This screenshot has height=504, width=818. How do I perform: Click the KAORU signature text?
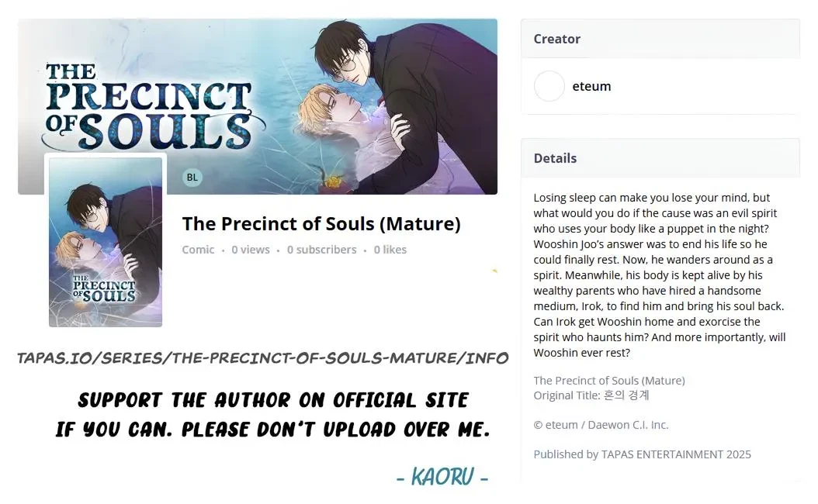(442, 477)
